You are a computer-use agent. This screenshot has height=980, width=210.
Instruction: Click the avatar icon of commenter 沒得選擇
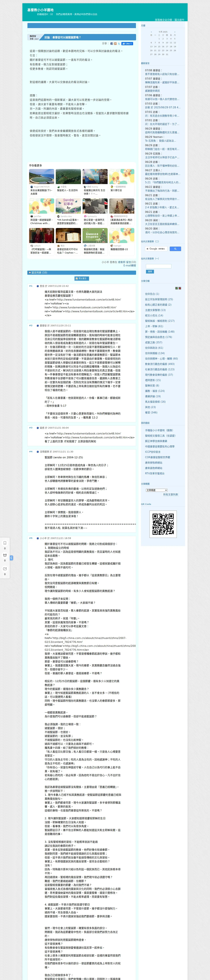38,452
